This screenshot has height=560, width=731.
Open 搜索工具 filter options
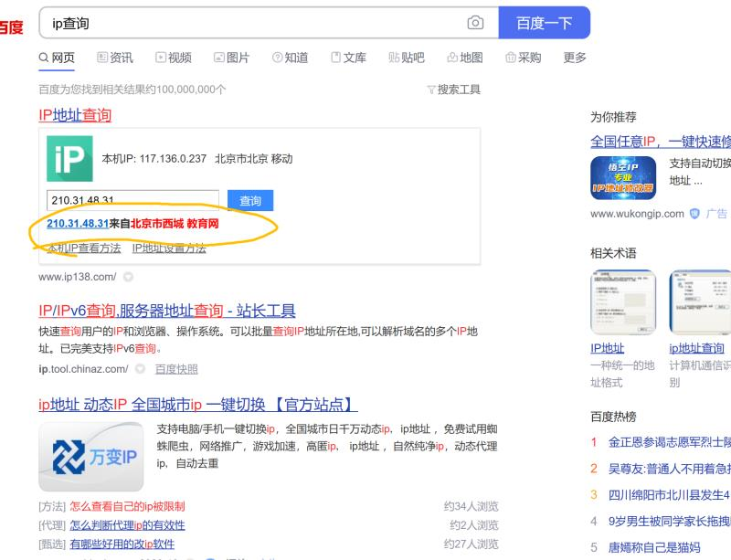coord(453,90)
